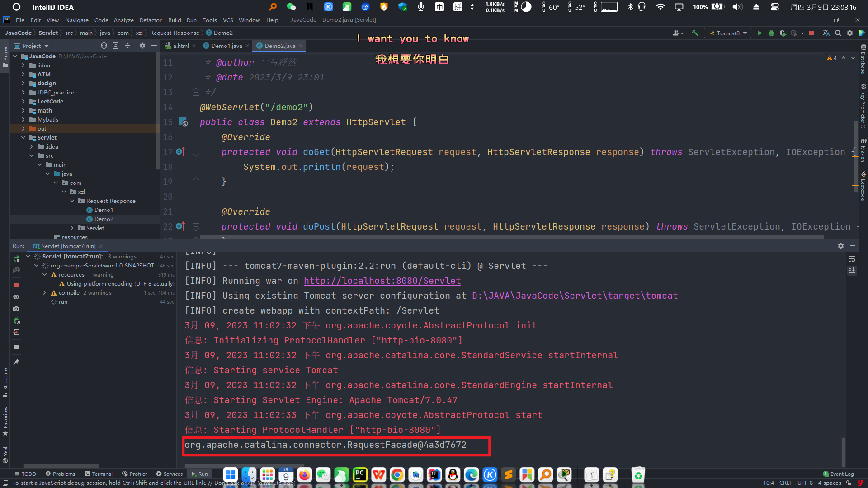Switch to the Demo1.java editor tab
The height and width of the screenshot is (488, 868).
pyautogui.click(x=226, y=46)
